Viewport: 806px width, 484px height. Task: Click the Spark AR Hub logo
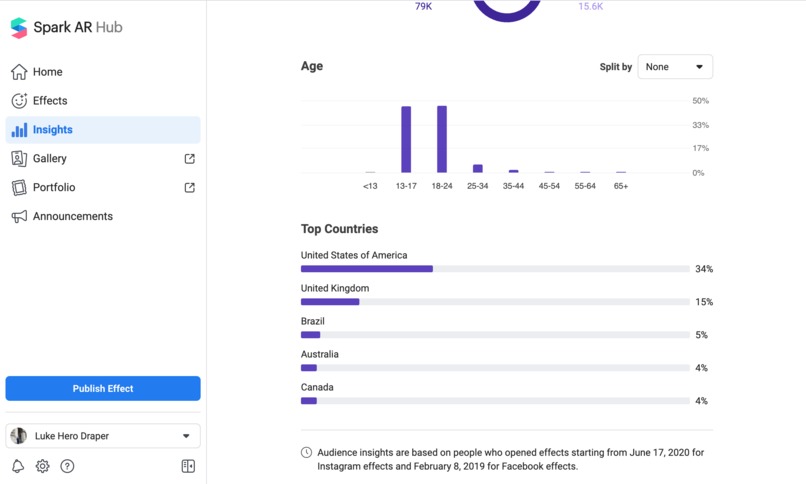[x=19, y=28]
